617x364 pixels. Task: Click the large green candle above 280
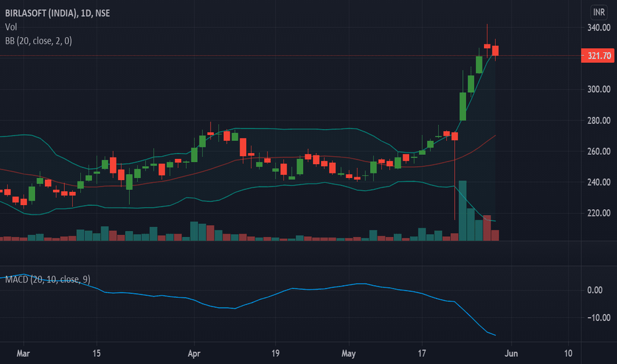463,107
